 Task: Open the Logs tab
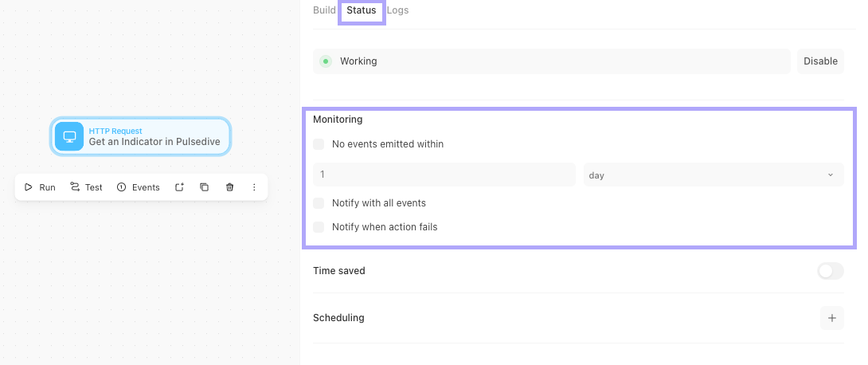point(397,10)
